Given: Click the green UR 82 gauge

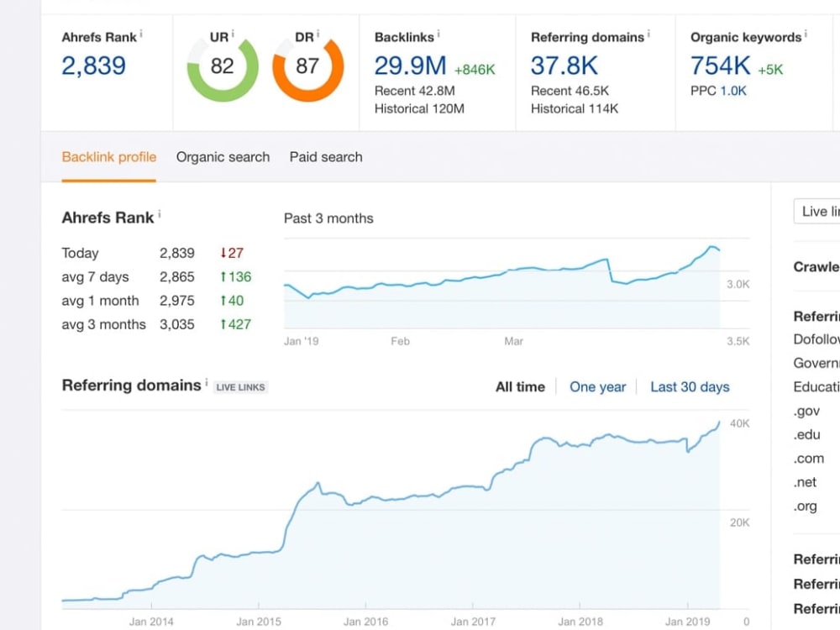Looking at the screenshot, I should (x=223, y=66).
